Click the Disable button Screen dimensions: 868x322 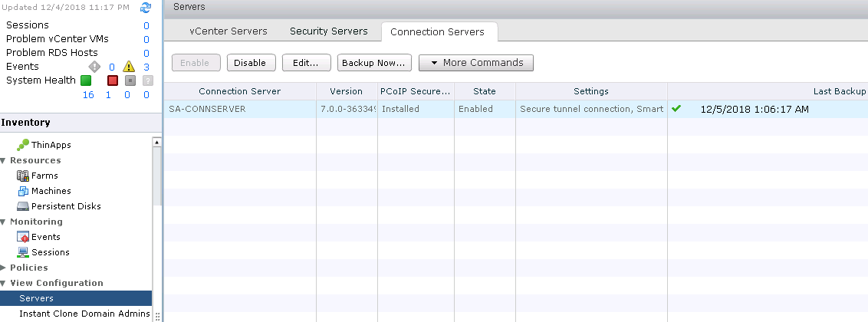250,63
